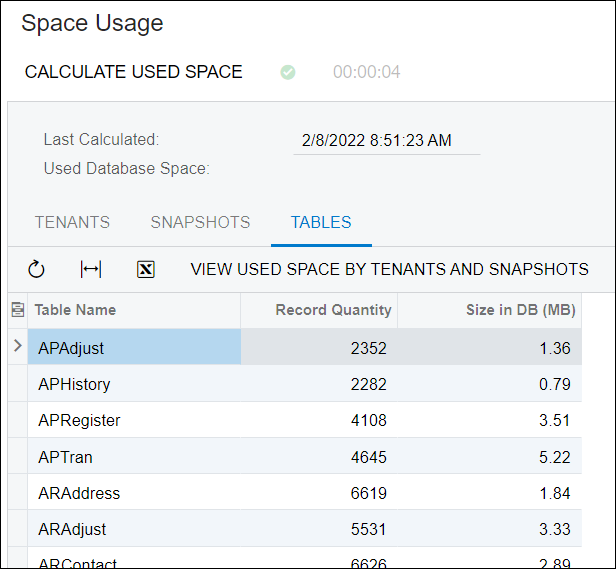Viewport: 616px width, 569px height.
Task: Sort by Size in DB (MB) column
Action: 520,310
